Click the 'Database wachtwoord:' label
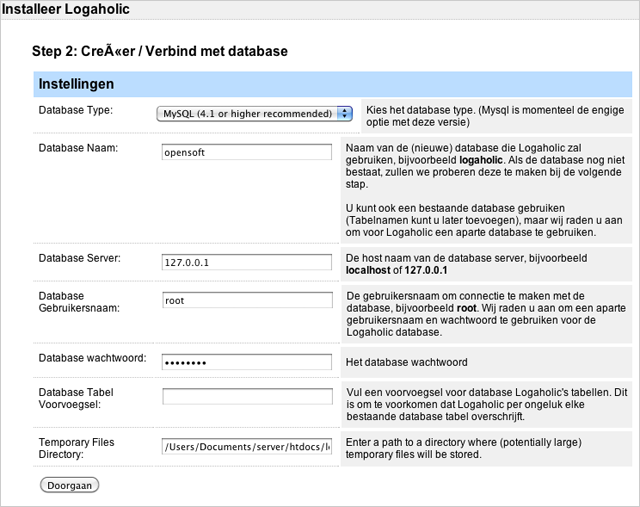 93,358
